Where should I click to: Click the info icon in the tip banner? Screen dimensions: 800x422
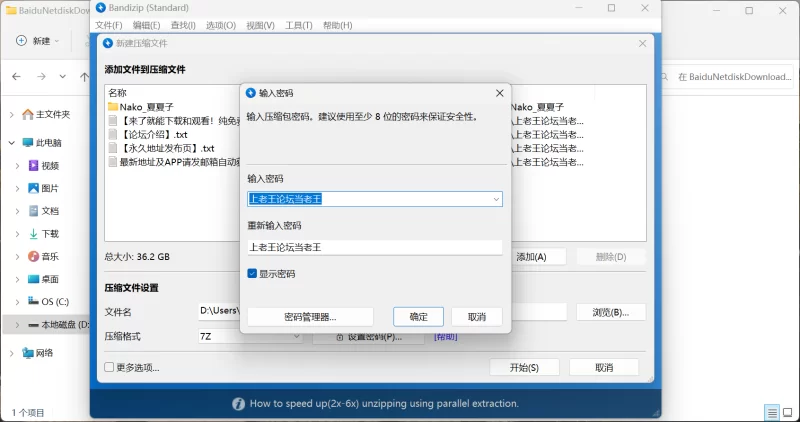click(x=238, y=404)
